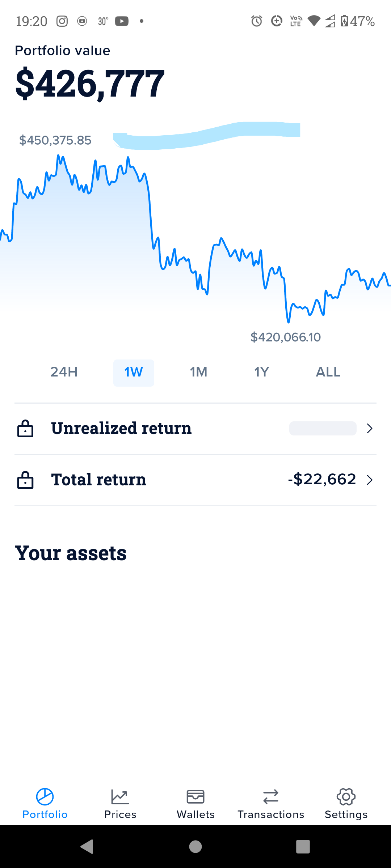This screenshot has width=391, height=868.
Task: Expand Total return chevron arrow
Action: pos(370,480)
